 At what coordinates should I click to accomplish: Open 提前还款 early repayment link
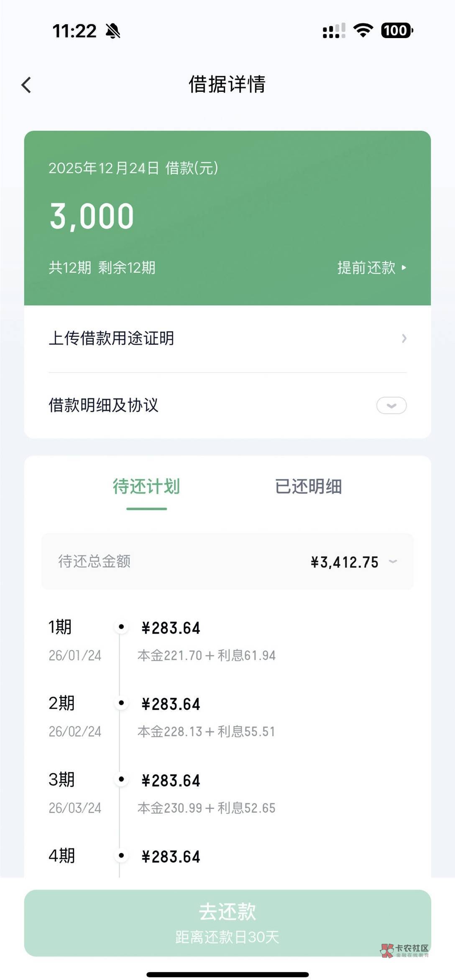coord(371,267)
